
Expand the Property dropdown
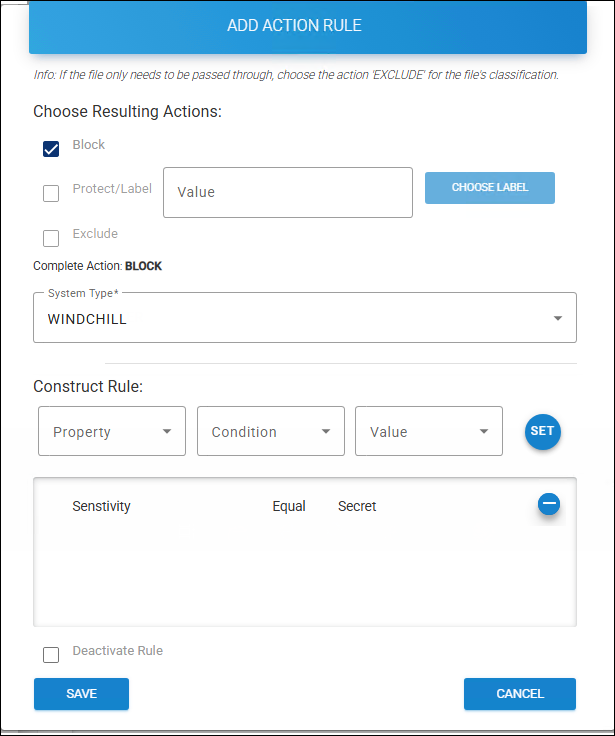coord(112,432)
